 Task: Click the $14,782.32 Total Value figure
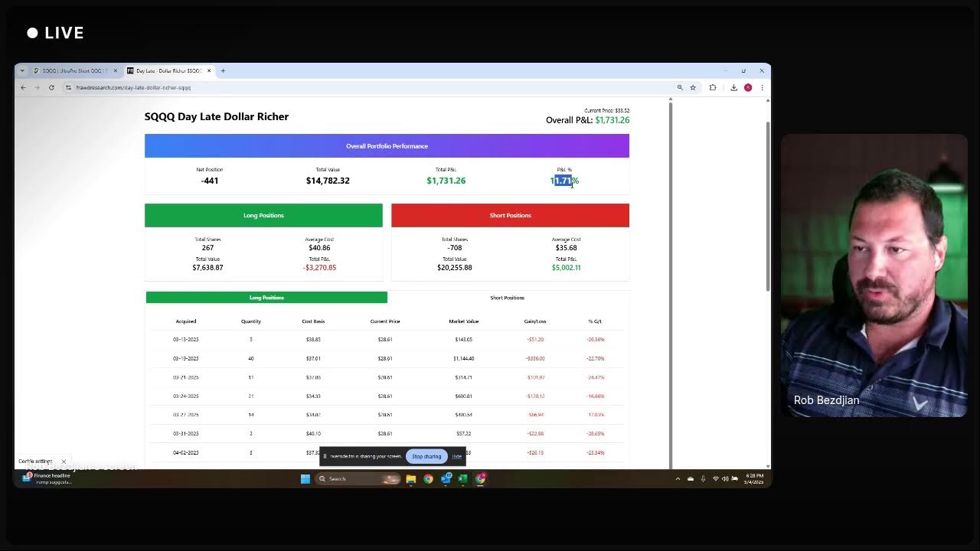point(328,181)
